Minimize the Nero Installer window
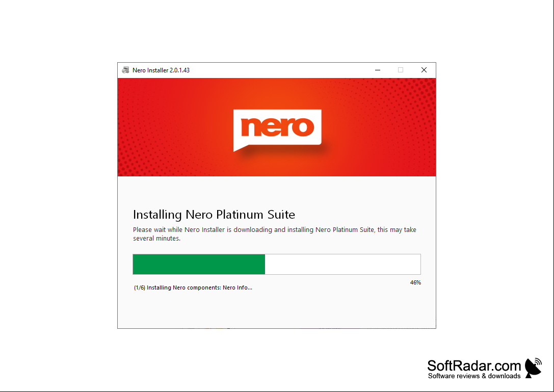The width and height of the screenshot is (554, 392). (377, 70)
